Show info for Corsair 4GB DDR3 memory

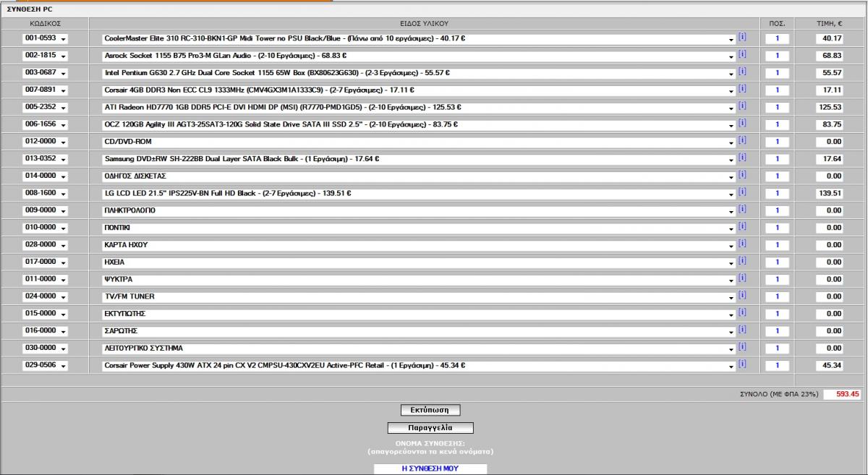click(742, 89)
